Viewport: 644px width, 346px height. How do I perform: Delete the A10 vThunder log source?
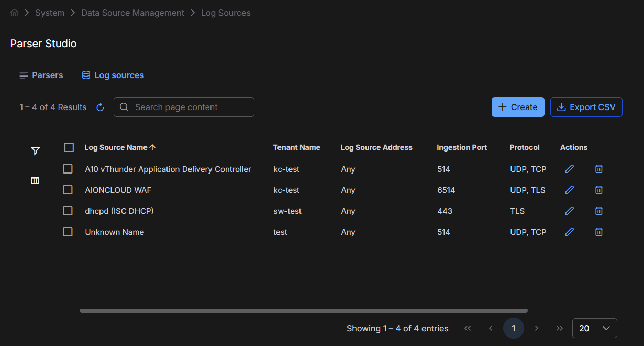pyautogui.click(x=599, y=169)
